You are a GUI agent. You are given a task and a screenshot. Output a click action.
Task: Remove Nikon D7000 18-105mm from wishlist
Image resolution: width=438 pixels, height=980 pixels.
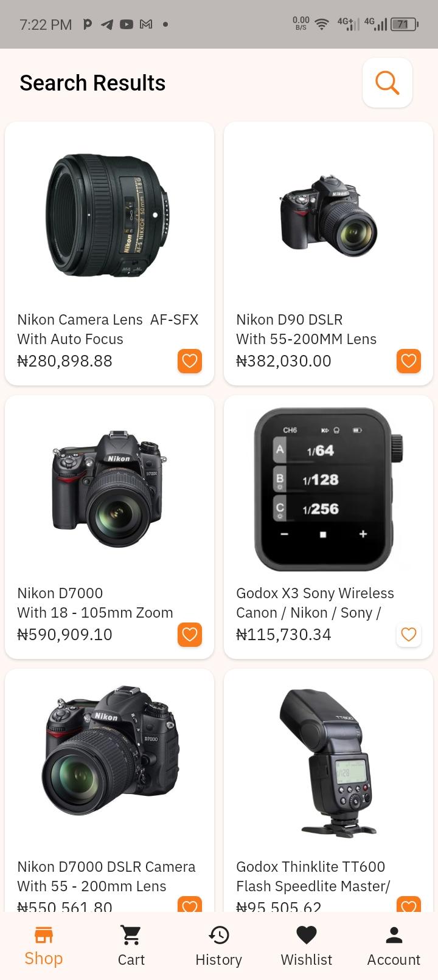(x=190, y=635)
